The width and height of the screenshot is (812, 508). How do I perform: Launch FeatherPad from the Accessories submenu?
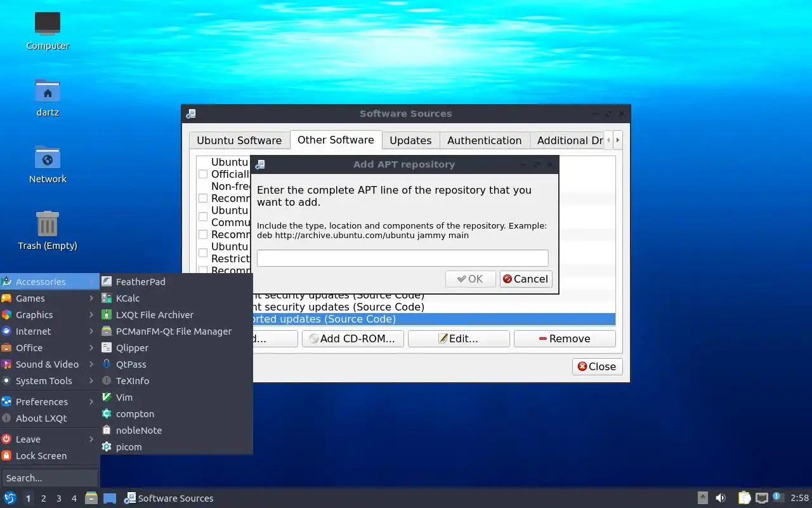pyautogui.click(x=176, y=282)
